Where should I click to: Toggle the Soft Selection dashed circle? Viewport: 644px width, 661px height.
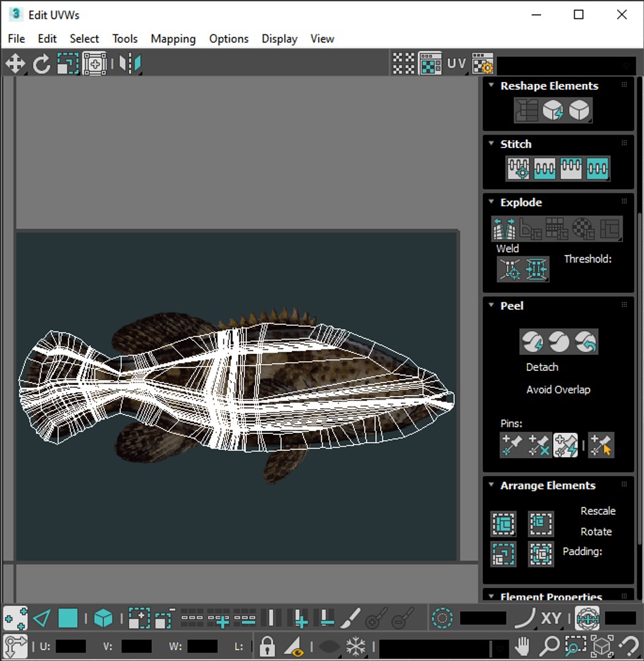[x=442, y=618]
